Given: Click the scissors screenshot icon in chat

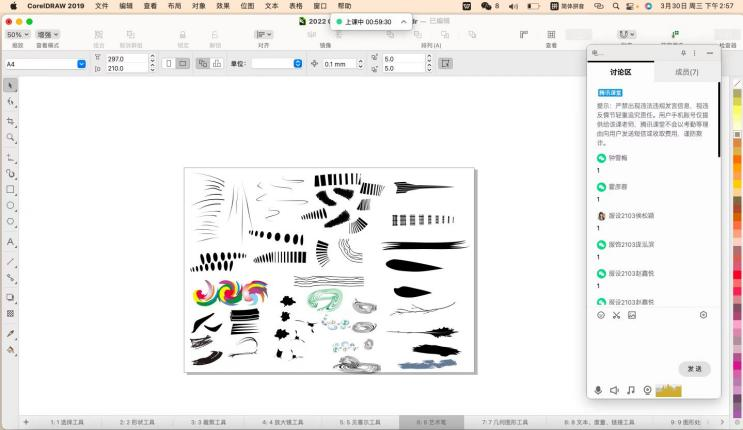Looking at the screenshot, I should click(x=617, y=315).
